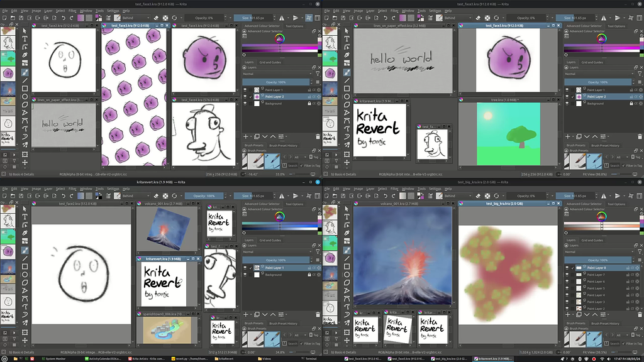This screenshot has height=362, width=644.
Task: Hide Paint Layer 2 in top-right Krita window
Action: click(x=567, y=97)
